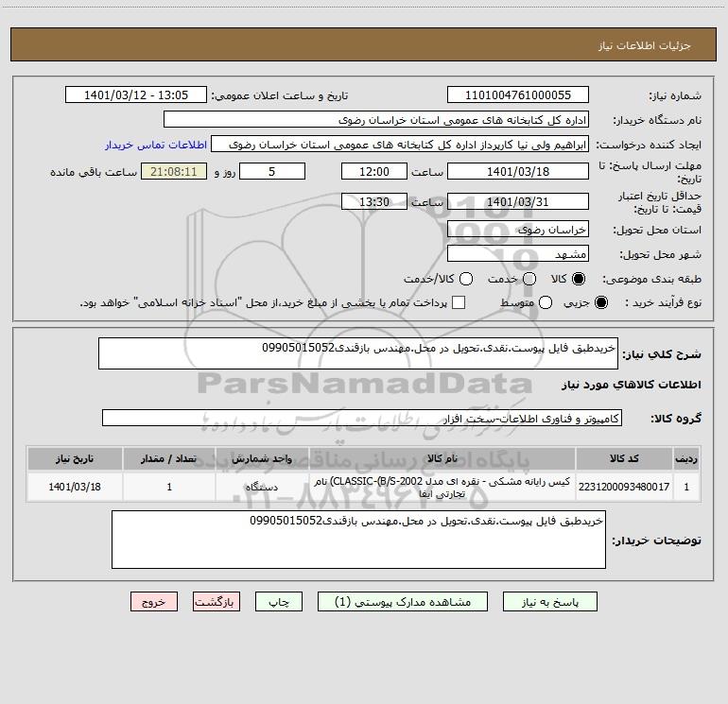Viewport: 728px width, 704px height.
Task: Click the remaining time countdown 21:08:11
Action: point(174,171)
